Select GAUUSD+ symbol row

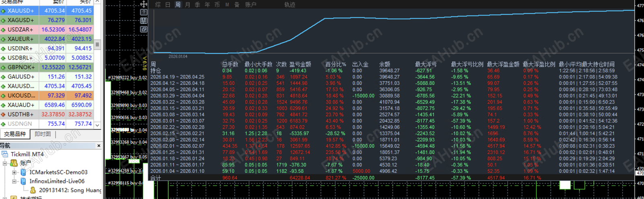point(47,76)
